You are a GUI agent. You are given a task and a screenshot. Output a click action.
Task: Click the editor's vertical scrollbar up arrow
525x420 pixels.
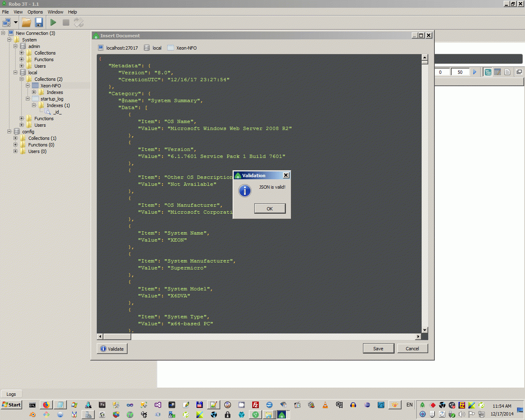pos(425,57)
